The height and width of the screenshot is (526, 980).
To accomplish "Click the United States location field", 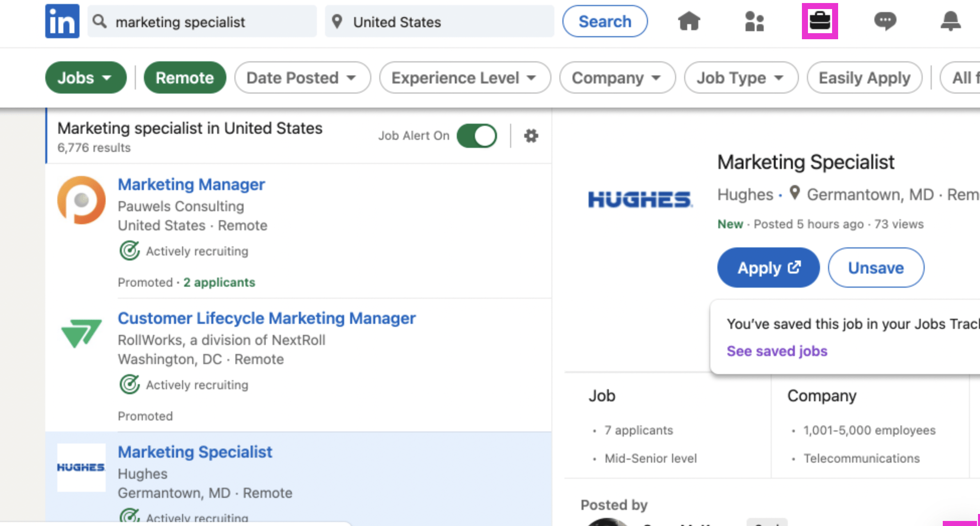I will coord(440,21).
